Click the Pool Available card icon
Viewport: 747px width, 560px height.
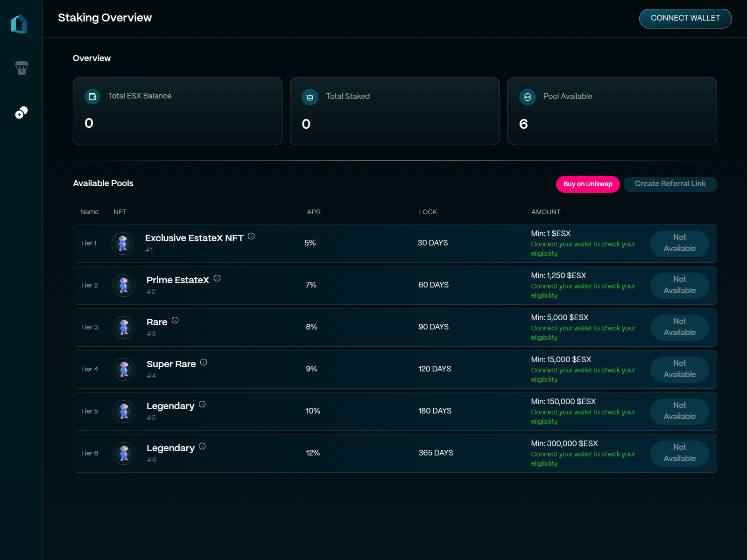tap(528, 97)
